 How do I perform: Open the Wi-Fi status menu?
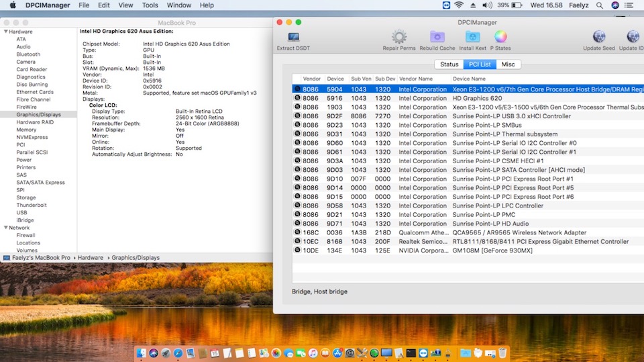(459, 5)
